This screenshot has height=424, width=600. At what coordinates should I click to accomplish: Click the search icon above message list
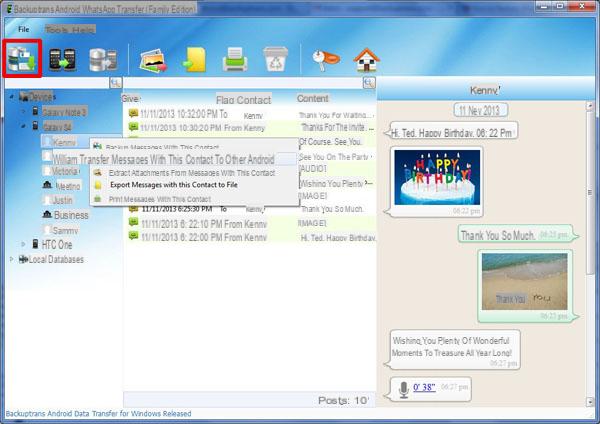369,83
